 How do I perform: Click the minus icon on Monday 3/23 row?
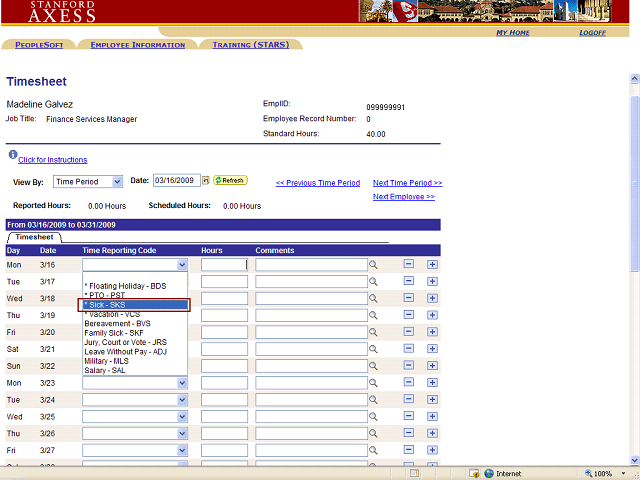point(409,383)
